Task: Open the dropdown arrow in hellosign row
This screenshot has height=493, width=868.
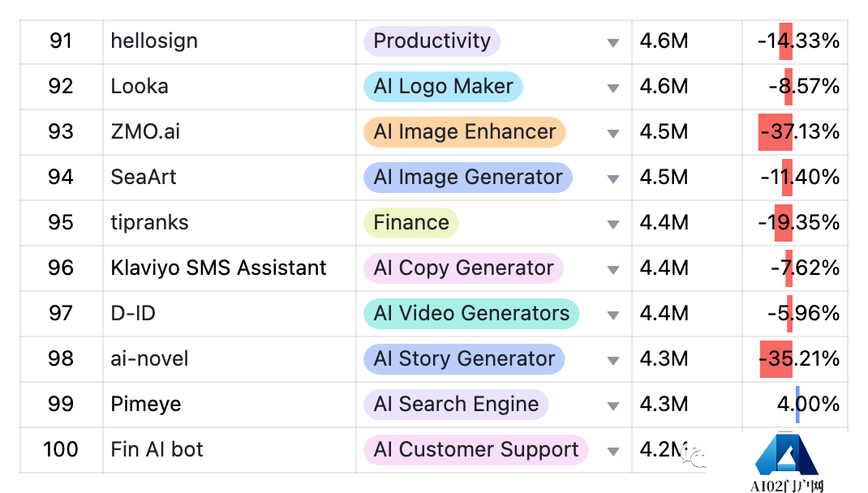Action: (x=613, y=42)
